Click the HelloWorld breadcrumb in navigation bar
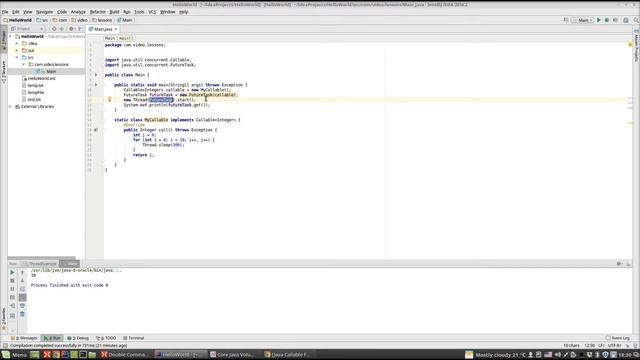The width and height of the screenshot is (640, 360). 17,20
